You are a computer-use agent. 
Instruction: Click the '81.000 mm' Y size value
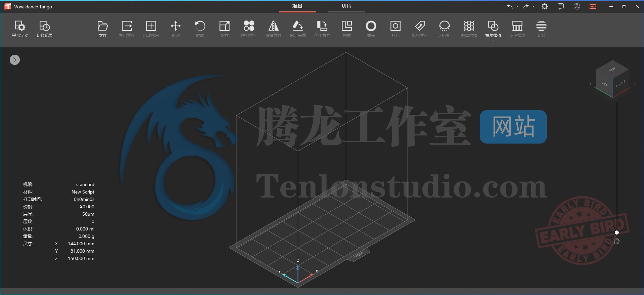(x=82, y=251)
